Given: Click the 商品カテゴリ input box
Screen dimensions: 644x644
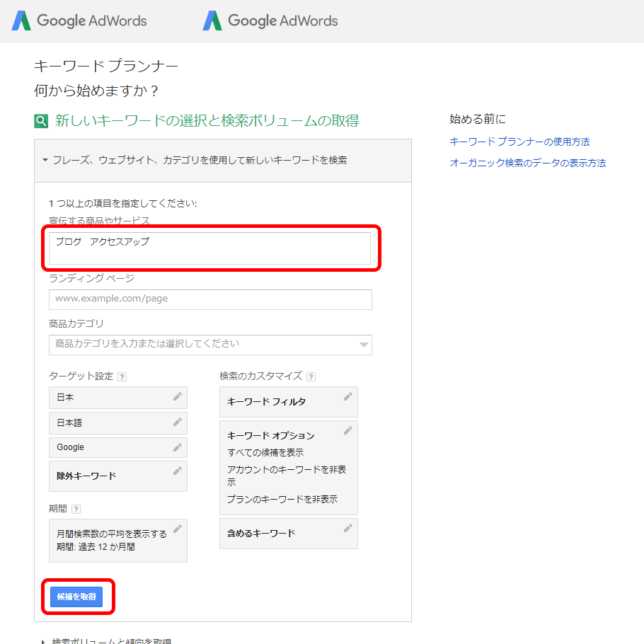Looking at the screenshot, I should [x=210, y=345].
